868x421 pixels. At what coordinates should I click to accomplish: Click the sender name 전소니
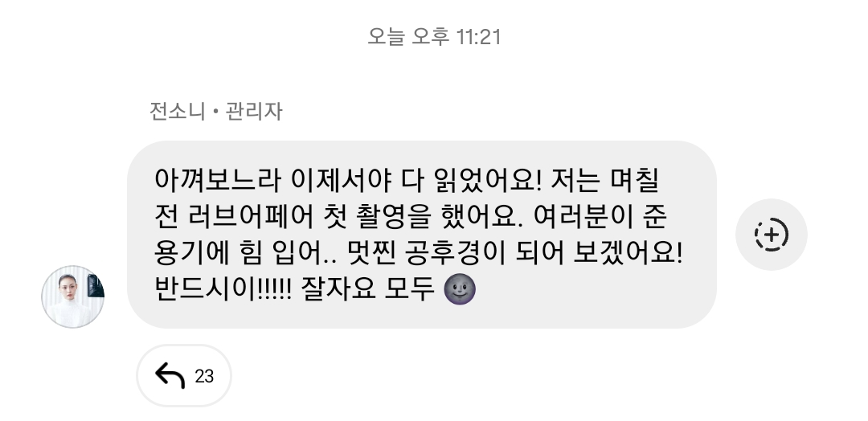pyautogui.click(x=177, y=111)
